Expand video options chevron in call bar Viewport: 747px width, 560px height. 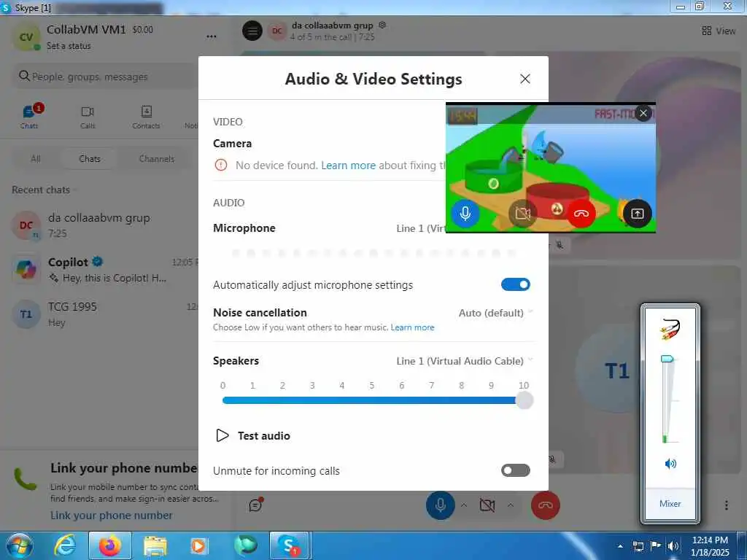510,505
